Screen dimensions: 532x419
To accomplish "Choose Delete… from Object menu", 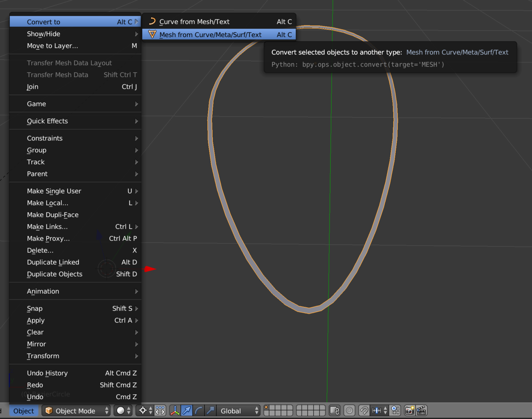I will 75,251.
